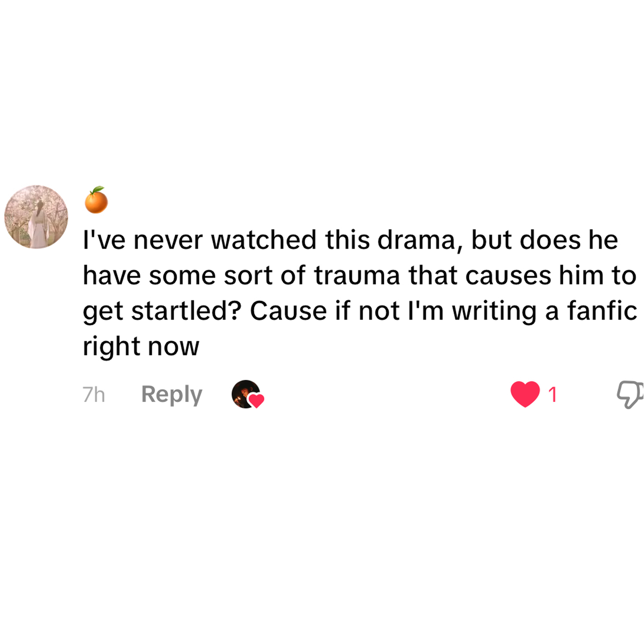Viewport: 644px width, 644px height.
Task: Click the line starting "get startled?"
Action: (x=359, y=311)
